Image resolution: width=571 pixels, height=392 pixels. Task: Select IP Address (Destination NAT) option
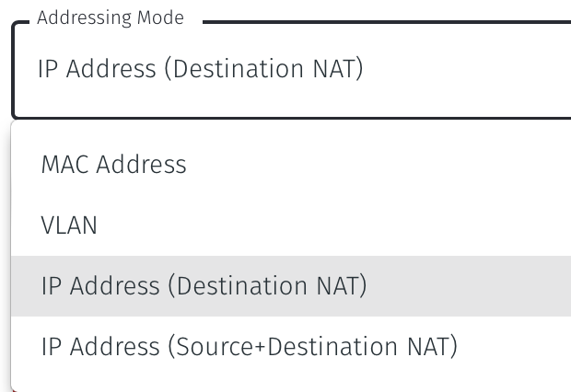[x=204, y=286]
